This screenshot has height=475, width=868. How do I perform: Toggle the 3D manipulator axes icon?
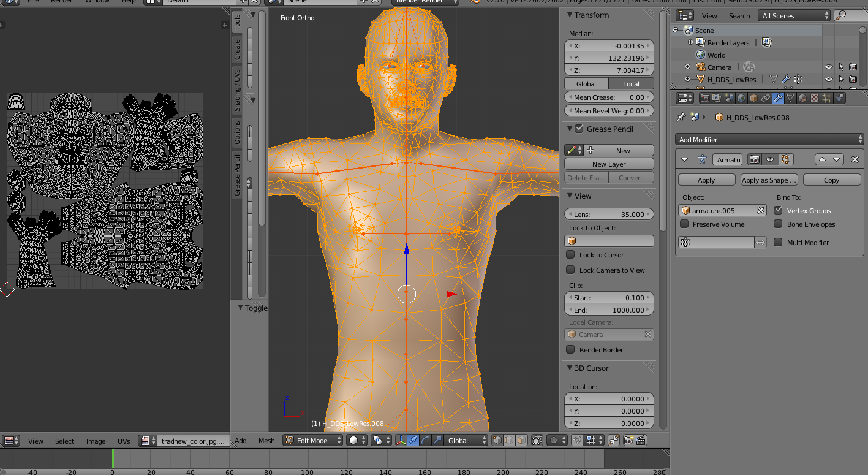point(401,440)
